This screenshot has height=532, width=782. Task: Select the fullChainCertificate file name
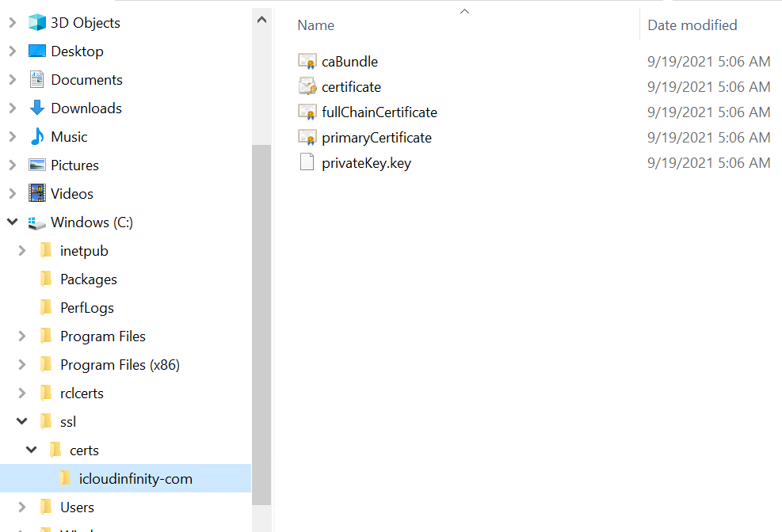tap(380, 112)
